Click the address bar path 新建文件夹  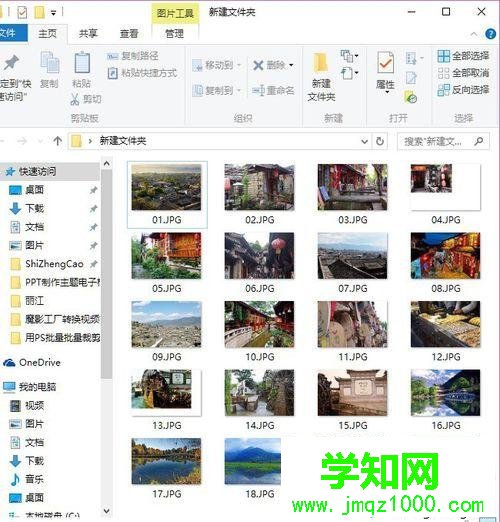coord(123,141)
